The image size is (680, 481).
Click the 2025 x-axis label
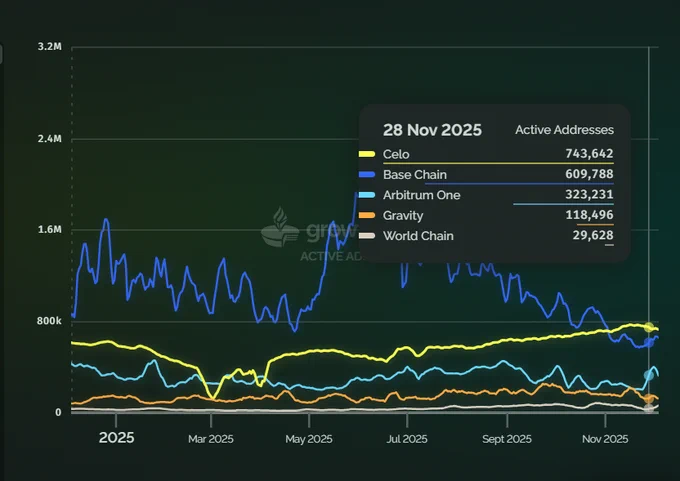pyautogui.click(x=116, y=438)
